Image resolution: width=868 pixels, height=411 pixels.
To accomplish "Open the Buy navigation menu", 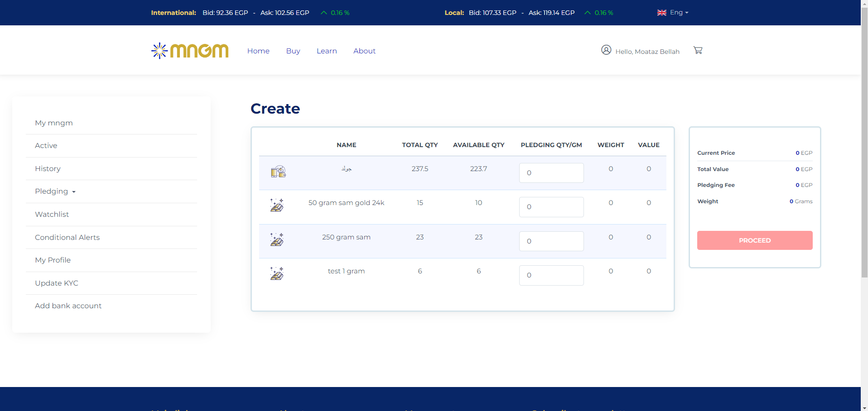I will coord(293,51).
